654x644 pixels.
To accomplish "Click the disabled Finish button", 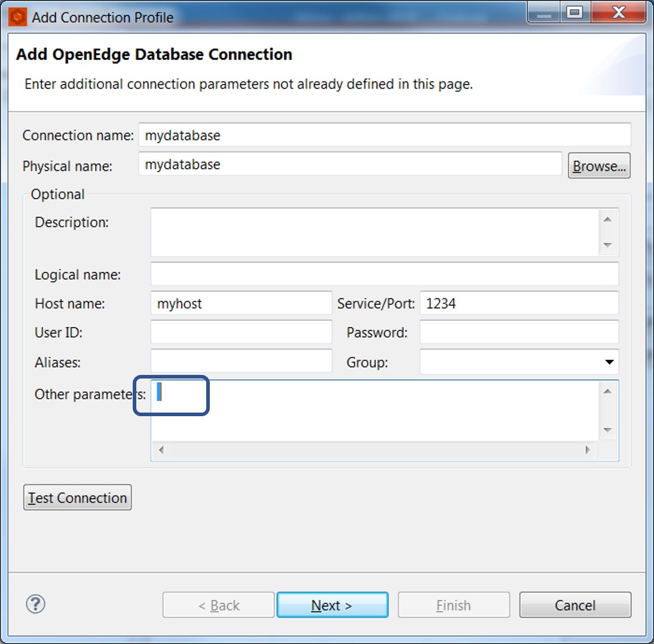I will (x=453, y=605).
